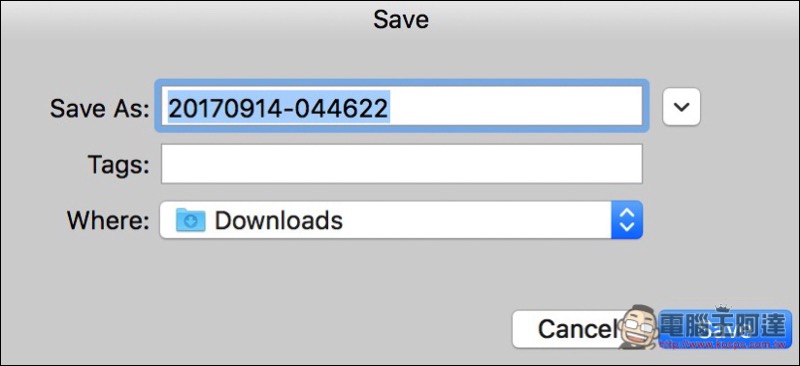Click the cartoon face watermark logo
The width and height of the screenshot is (800, 366).
pos(638,327)
